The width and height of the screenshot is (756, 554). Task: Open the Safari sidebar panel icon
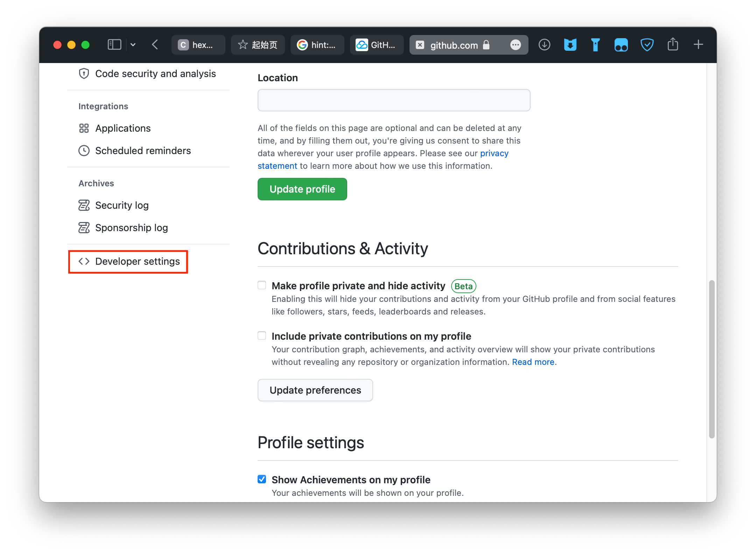[x=114, y=45]
